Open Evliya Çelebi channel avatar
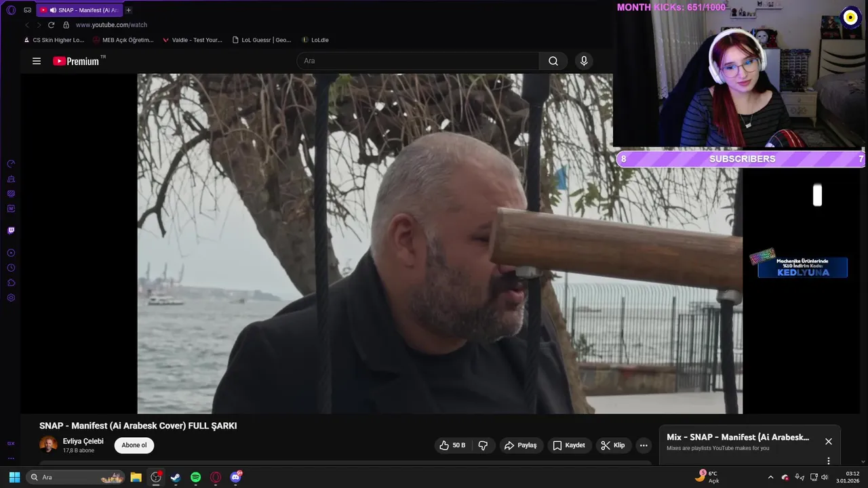Viewport: 868px width, 488px height. pos(48,445)
